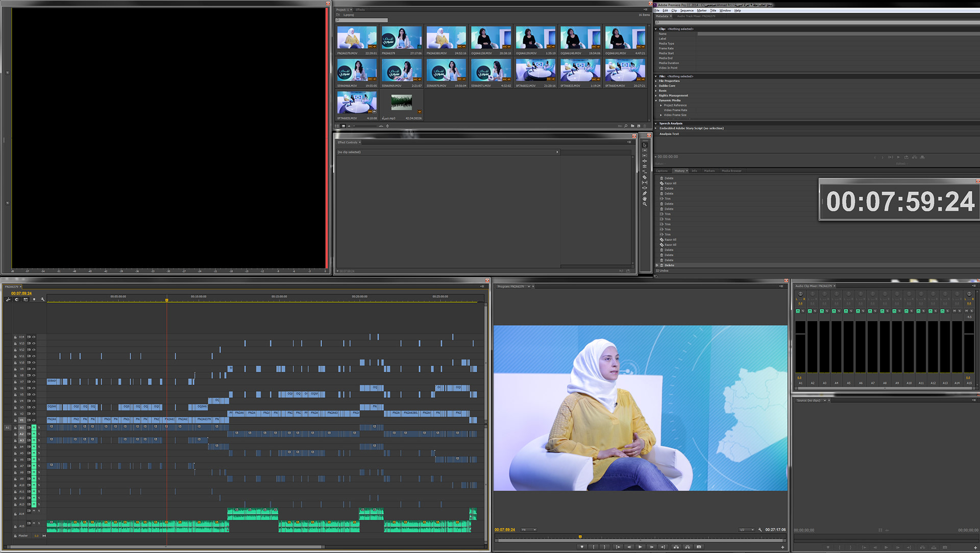Select the Hand tool

[x=645, y=199]
